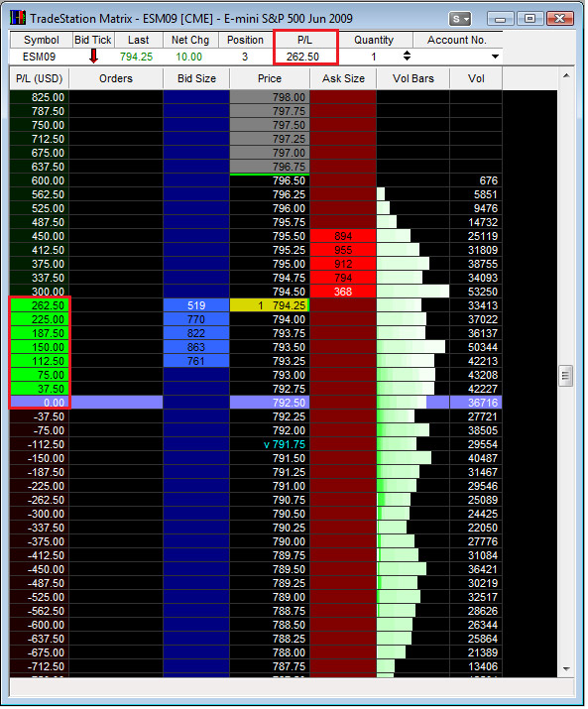Image resolution: width=588 pixels, height=709 pixels.
Task: Click the scrollbar down arrow
Action: point(566,669)
